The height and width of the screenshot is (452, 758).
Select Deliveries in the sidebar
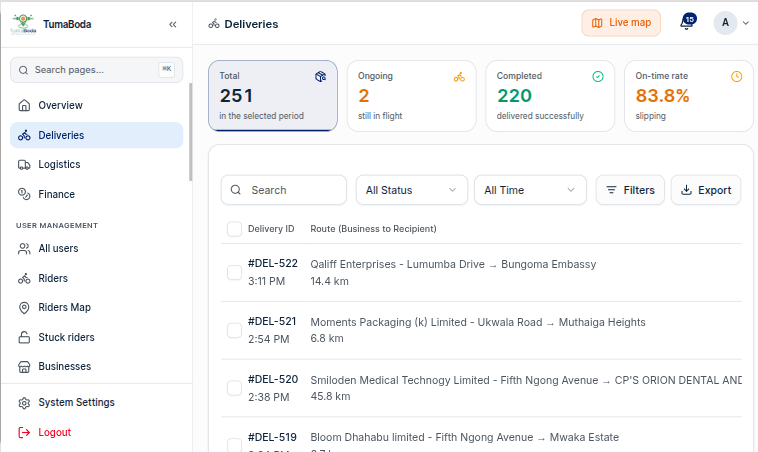tap(97, 135)
